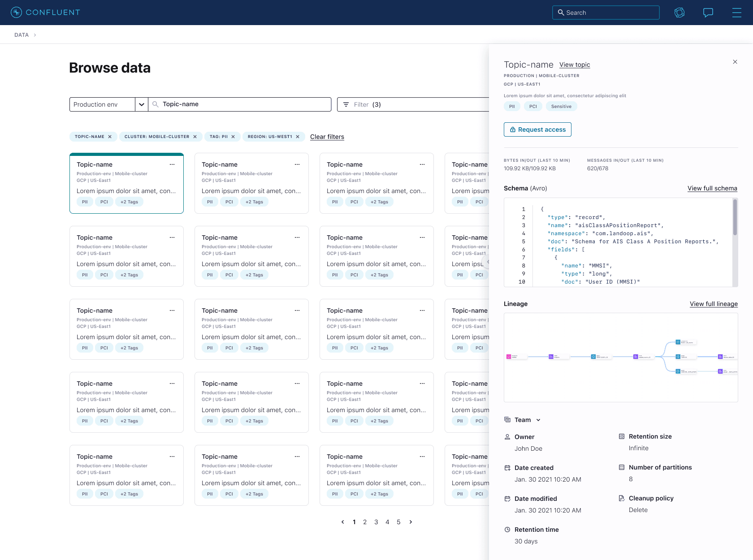This screenshot has width=753, height=560.
Task: Open the hamburger menu
Action: [737, 13]
